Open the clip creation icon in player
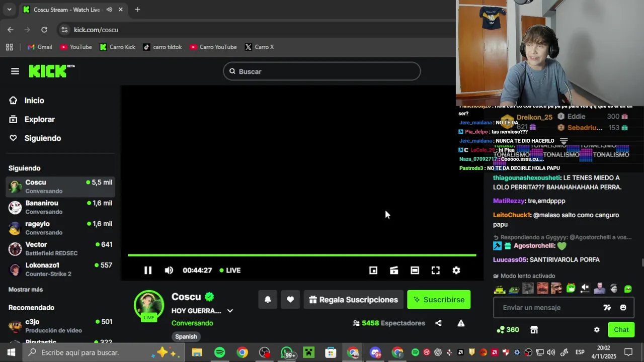 [x=394, y=270]
